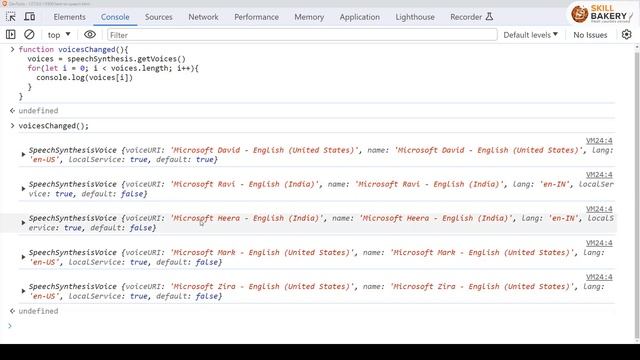This screenshot has width=640, height=360.
Task: Open VM24:4 link for Microsoft Heera log
Action: [599, 209]
